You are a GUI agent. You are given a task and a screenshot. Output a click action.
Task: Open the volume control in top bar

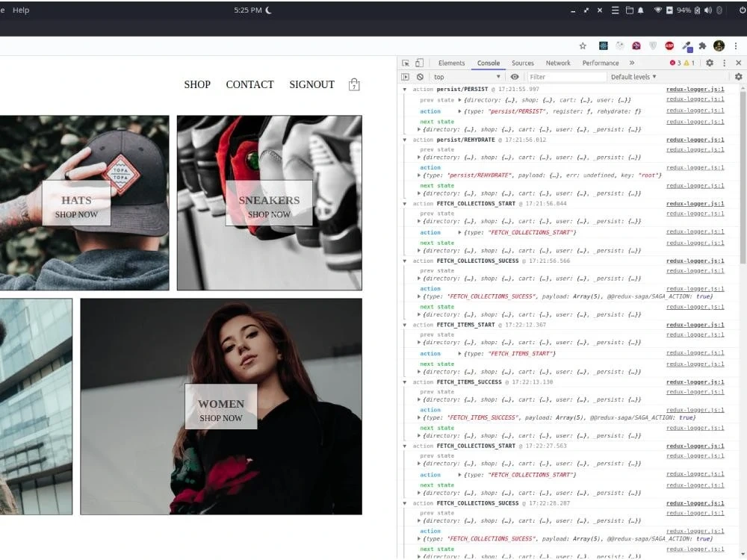pyautogui.click(x=708, y=10)
